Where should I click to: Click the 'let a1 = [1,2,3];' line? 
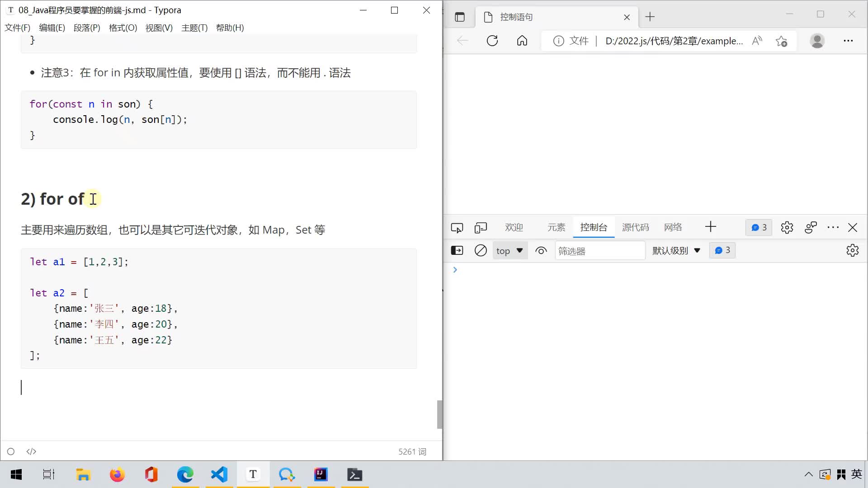pos(79,262)
